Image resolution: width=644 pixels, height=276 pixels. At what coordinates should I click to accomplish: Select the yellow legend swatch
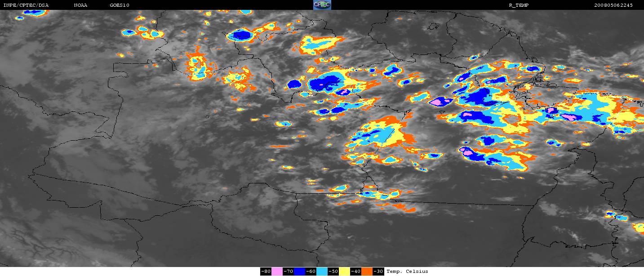(344, 272)
